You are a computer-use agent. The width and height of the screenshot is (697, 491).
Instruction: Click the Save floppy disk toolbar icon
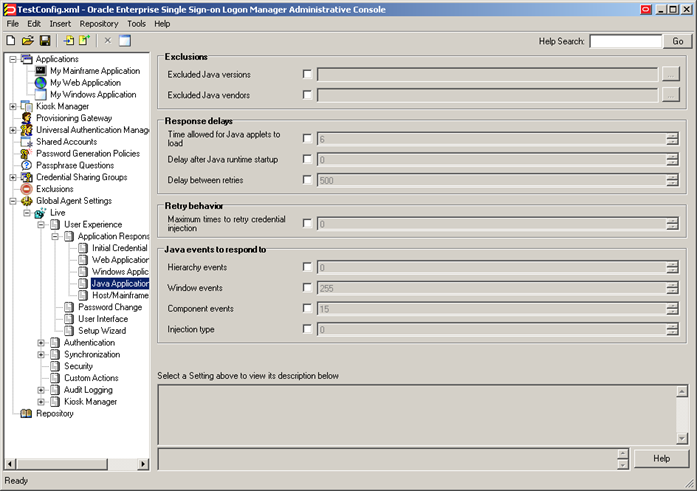(x=45, y=41)
